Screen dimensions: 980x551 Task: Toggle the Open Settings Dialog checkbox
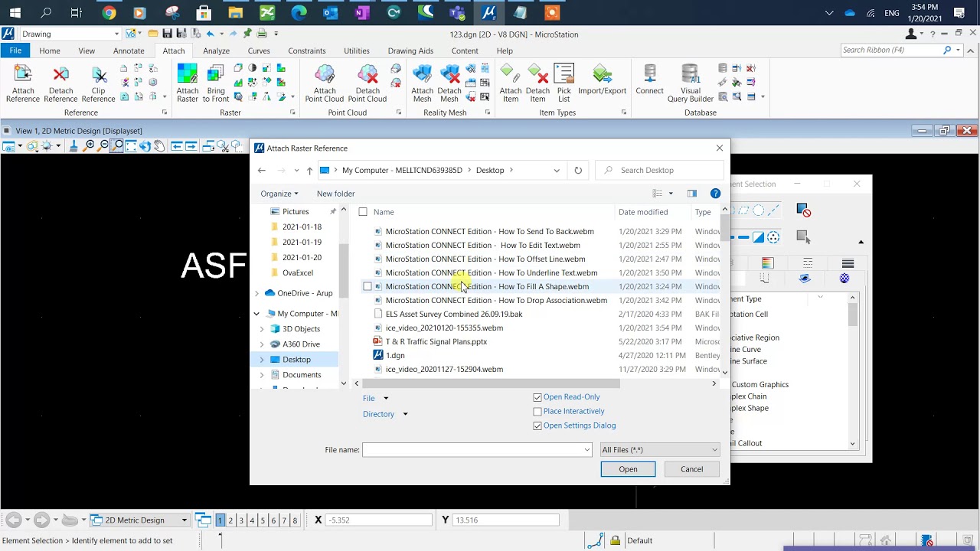[x=537, y=425]
